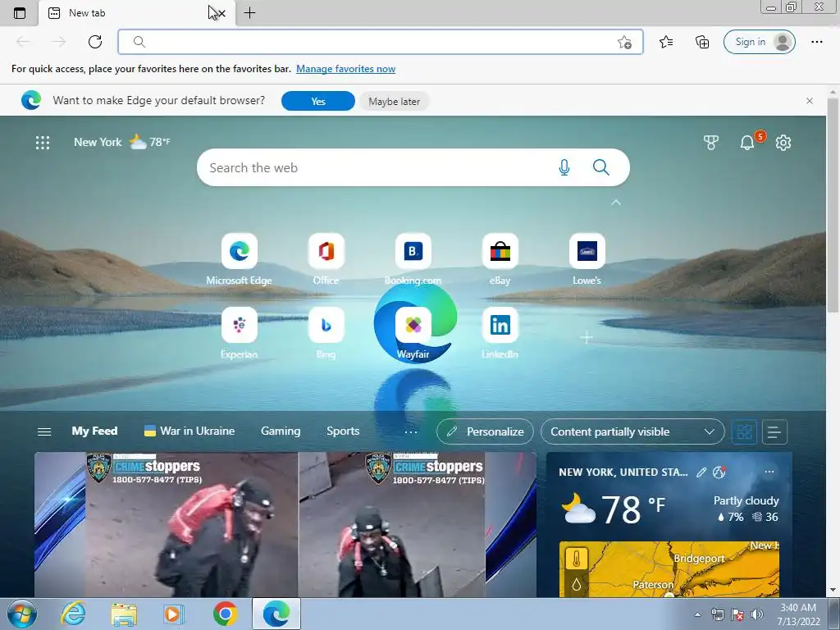Open the tab actions menu icon
Screen dimensions: 840x630
20,13
